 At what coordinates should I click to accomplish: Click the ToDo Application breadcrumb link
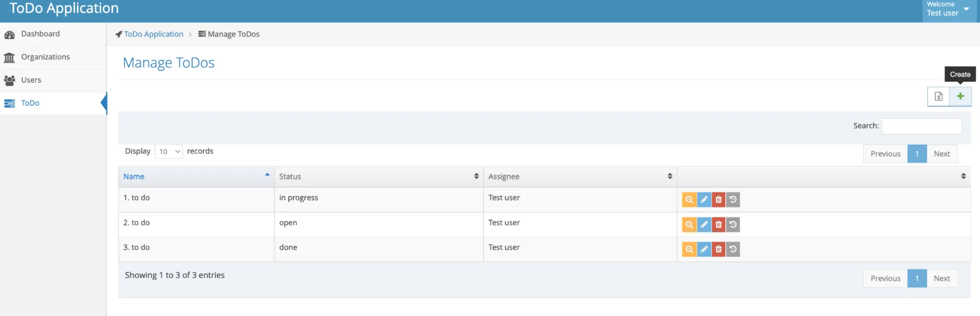coord(153,34)
